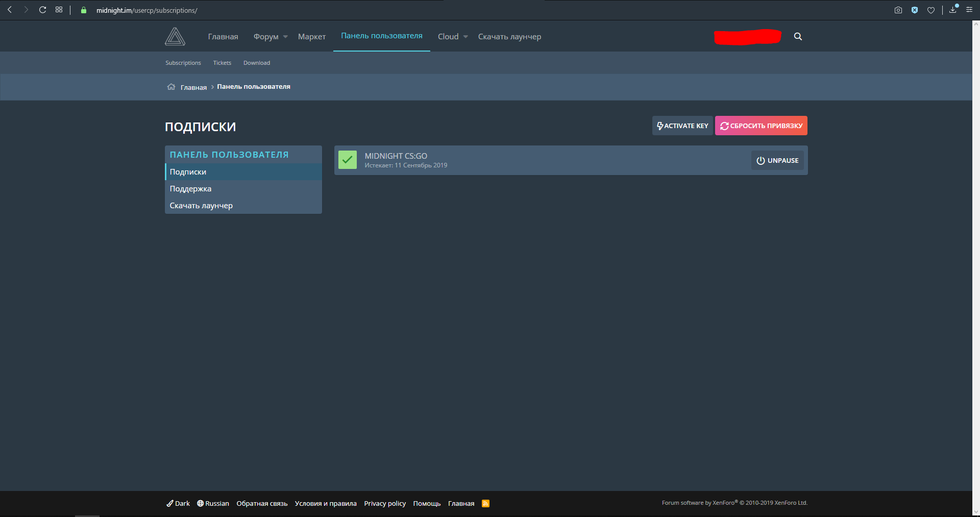Reload the page with refresh icon

(42, 10)
